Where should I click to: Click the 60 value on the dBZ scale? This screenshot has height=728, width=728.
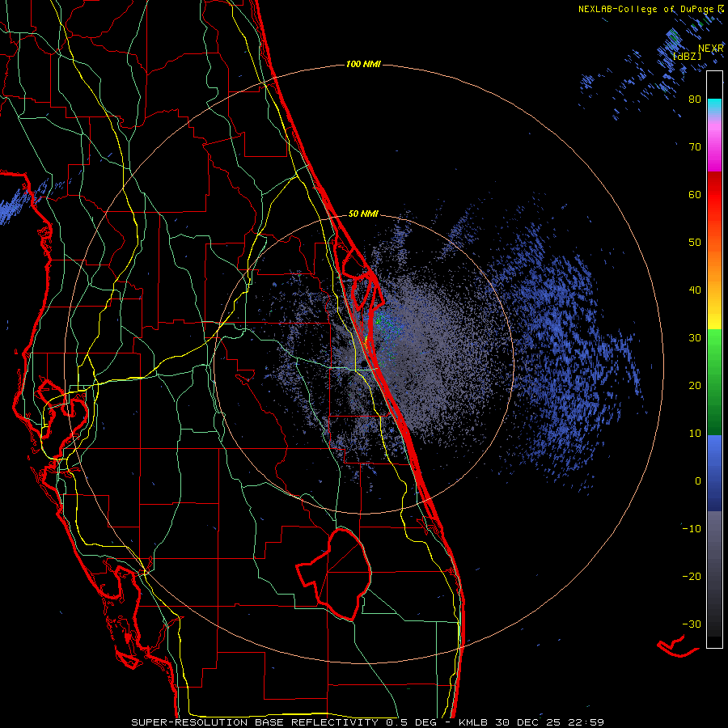(x=695, y=194)
